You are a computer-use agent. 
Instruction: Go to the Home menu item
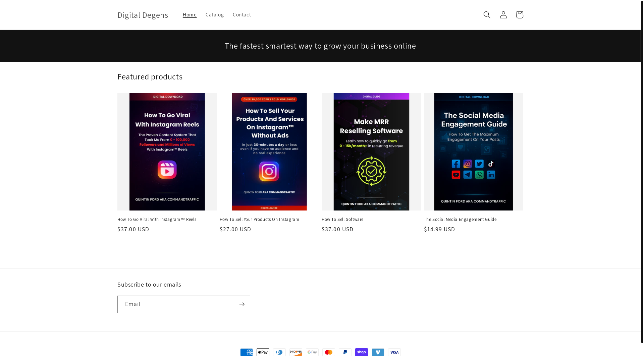(x=190, y=15)
